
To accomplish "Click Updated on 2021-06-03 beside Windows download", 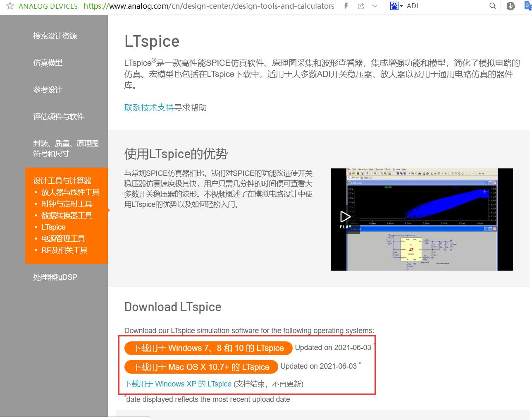I will click(333, 348).
